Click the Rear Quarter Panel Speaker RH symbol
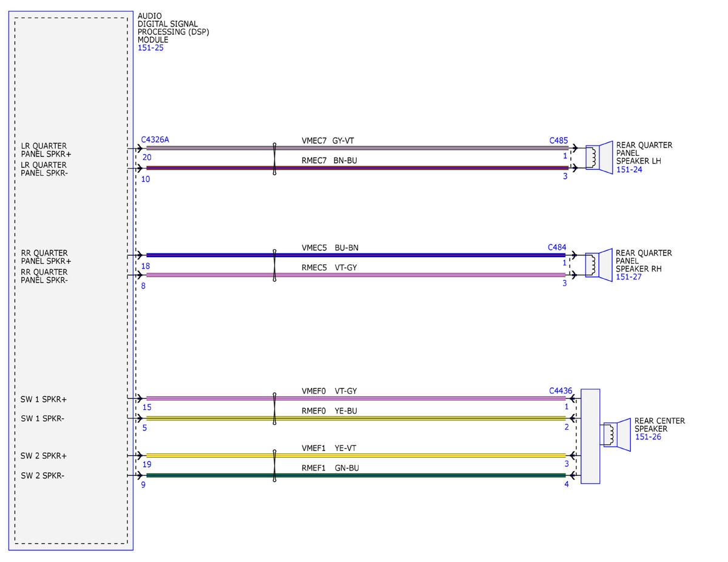This screenshot has width=728, height=562. point(599,266)
